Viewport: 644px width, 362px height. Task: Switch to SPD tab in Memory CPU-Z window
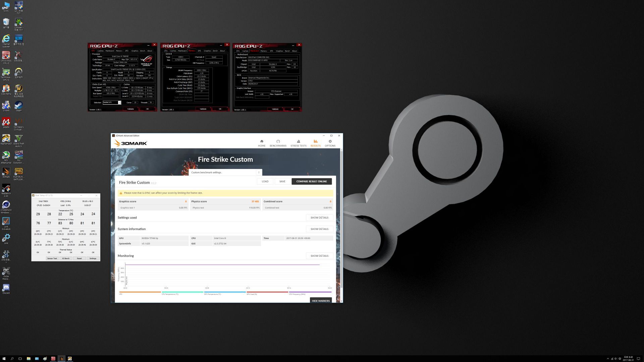coord(199,51)
